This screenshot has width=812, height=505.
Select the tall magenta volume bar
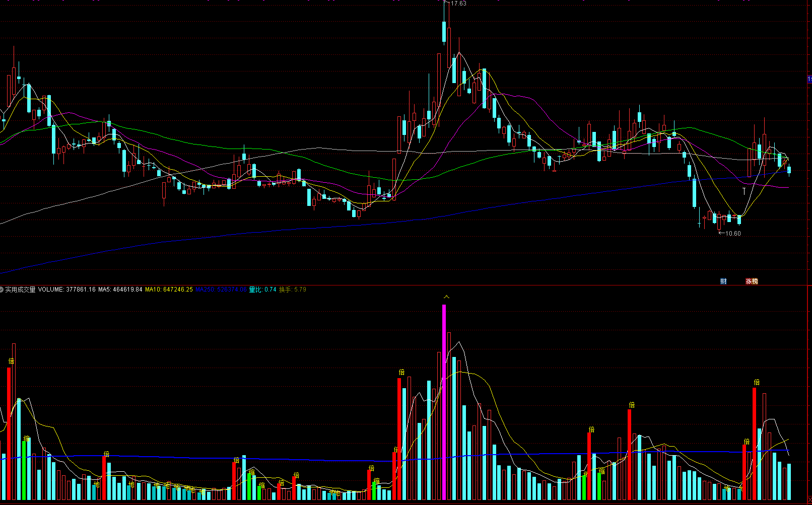point(444,402)
